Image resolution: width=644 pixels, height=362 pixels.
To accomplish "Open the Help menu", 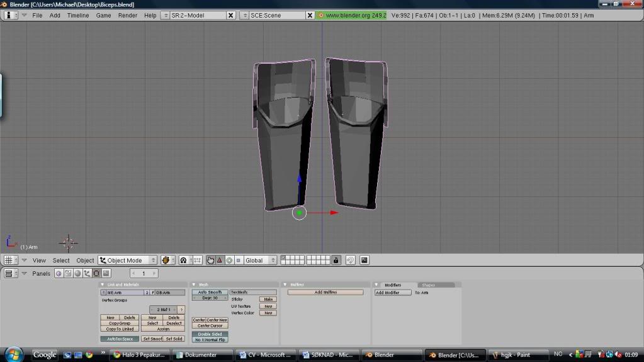I will (x=150, y=15).
